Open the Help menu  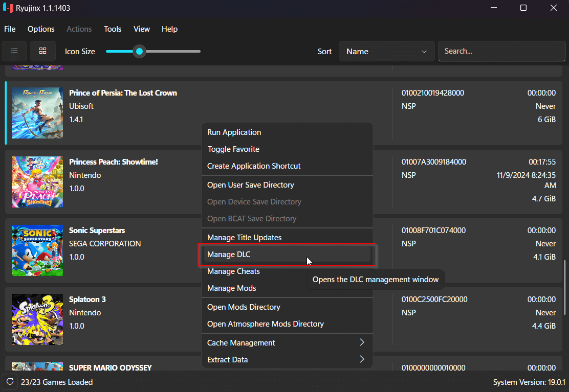point(169,29)
